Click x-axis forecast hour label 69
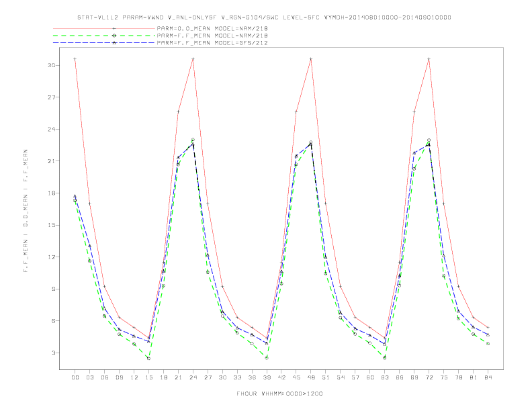The height and width of the screenshot is (411, 532). pos(414,377)
